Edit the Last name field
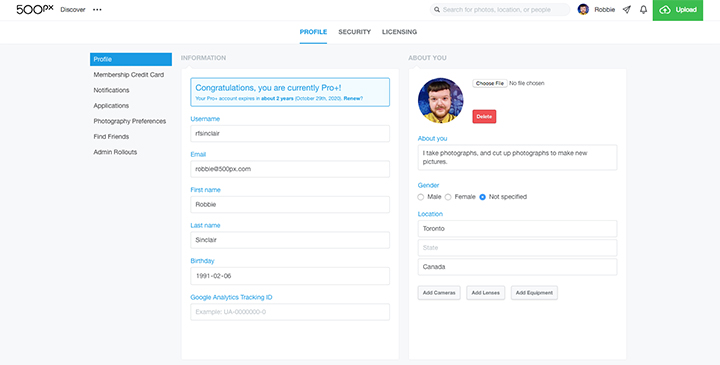 coord(290,240)
